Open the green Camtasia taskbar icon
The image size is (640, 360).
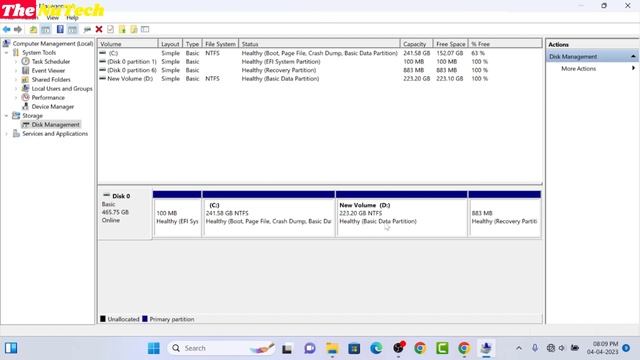(442, 348)
